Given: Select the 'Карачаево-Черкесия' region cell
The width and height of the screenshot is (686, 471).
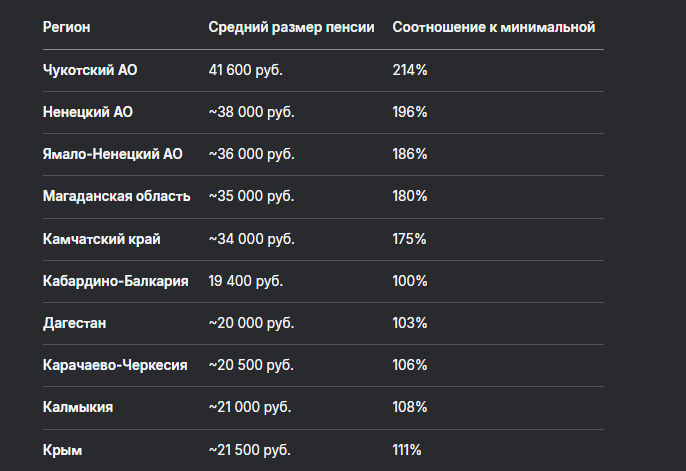Looking at the screenshot, I should tap(115, 365).
